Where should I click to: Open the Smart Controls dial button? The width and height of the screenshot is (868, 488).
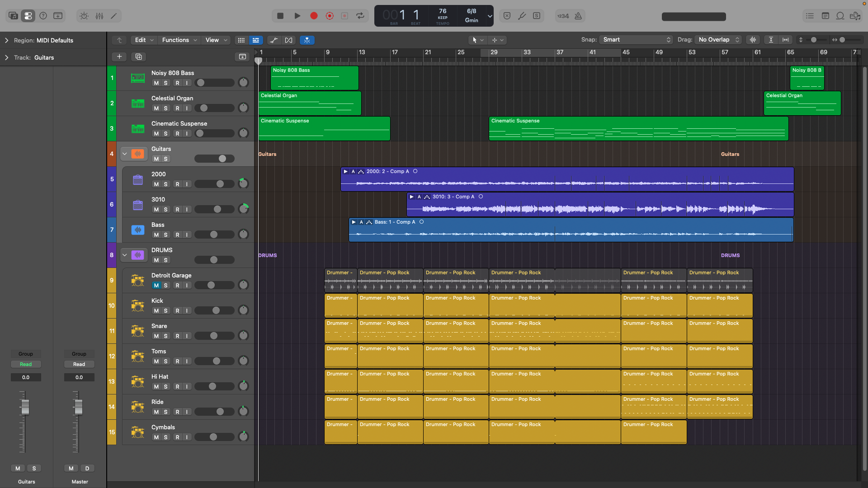click(x=84, y=16)
